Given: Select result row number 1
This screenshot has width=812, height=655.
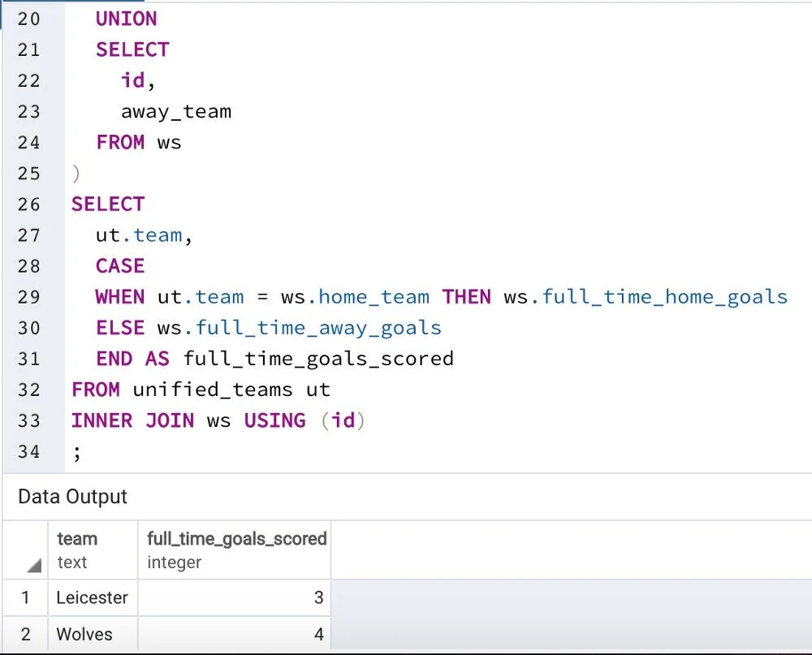Looking at the screenshot, I should point(25,597).
